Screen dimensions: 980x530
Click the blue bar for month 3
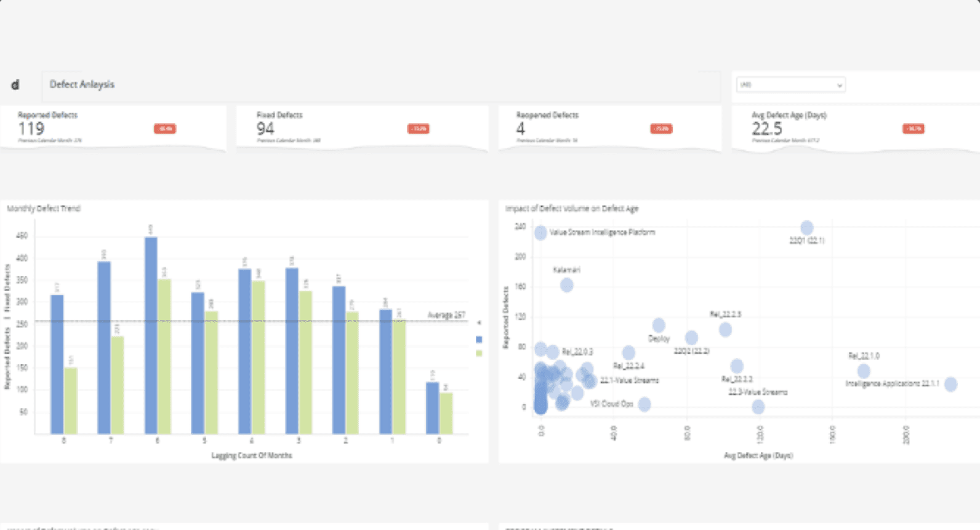click(292, 351)
